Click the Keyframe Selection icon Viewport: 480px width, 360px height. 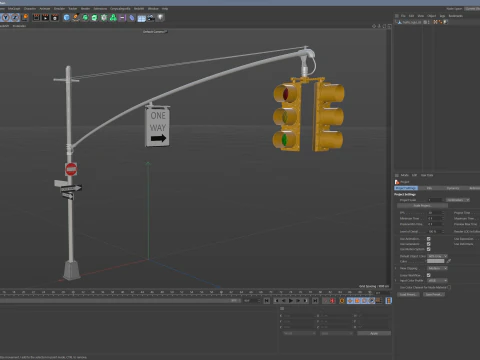click(x=342, y=301)
